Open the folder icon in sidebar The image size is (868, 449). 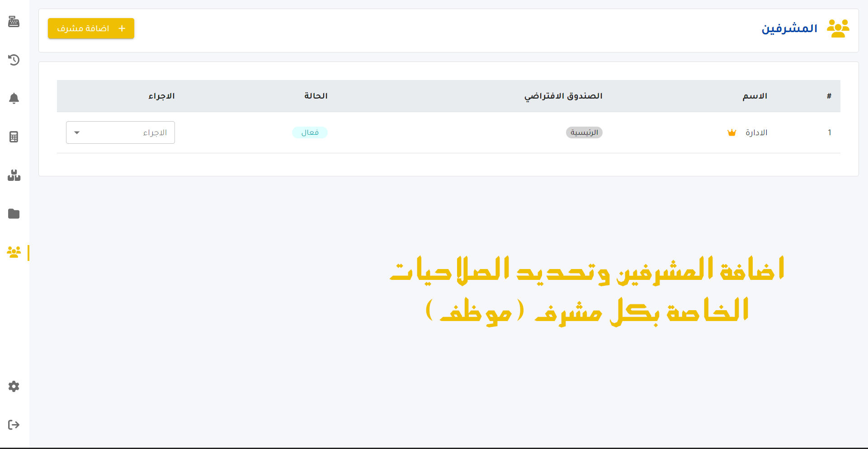coord(14,213)
